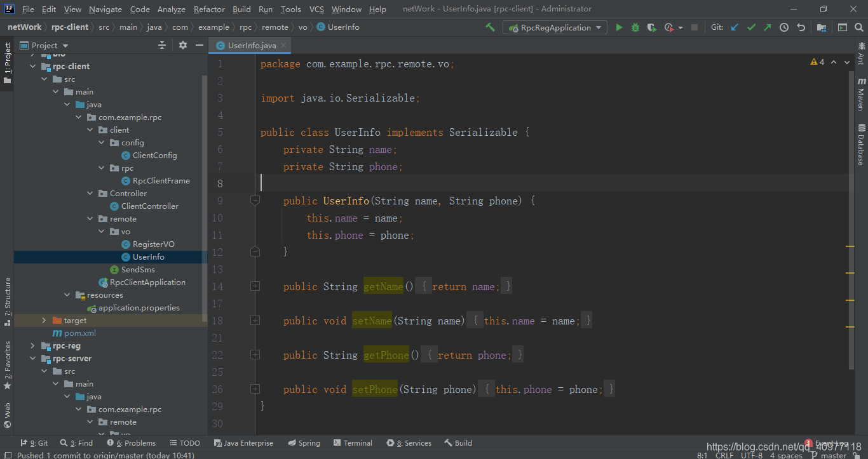Open the Terminal tool window
This screenshot has height=459, width=868.
[x=353, y=443]
